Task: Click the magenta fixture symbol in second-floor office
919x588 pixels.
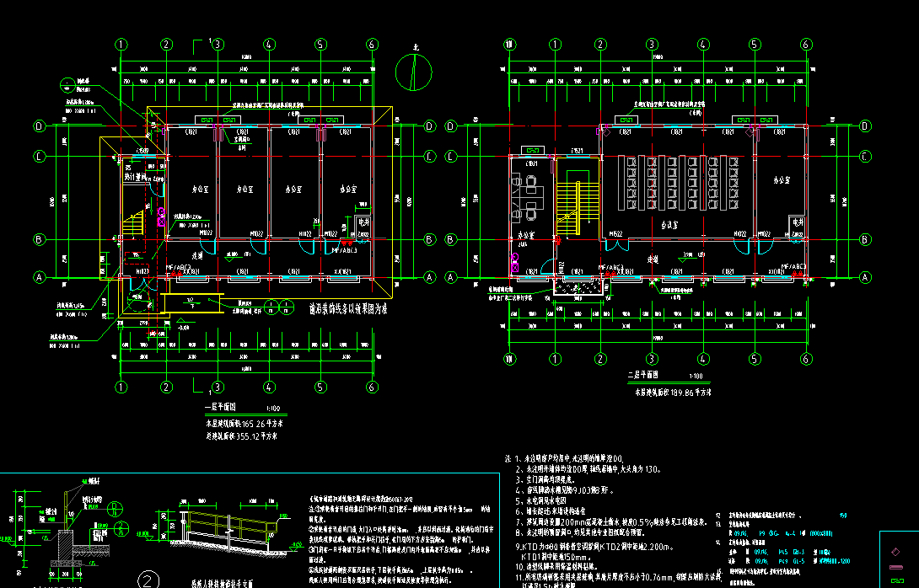Action: click(514, 261)
